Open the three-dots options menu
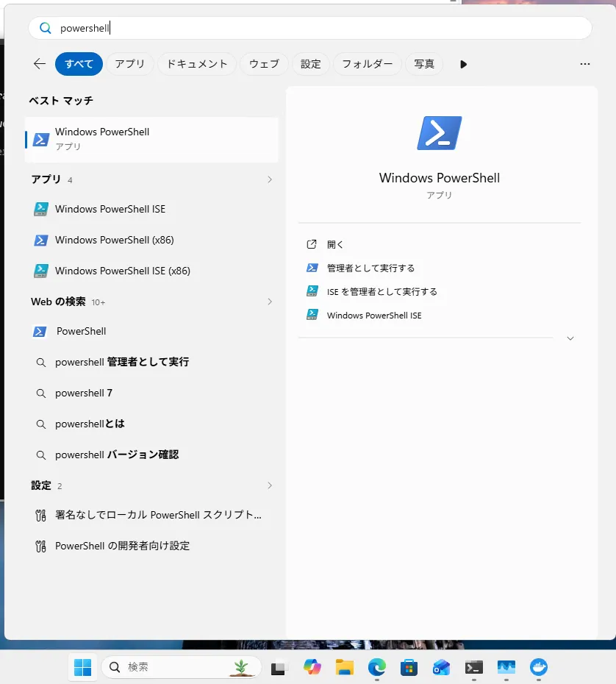Viewport: 616px width, 684px height. coord(585,64)
